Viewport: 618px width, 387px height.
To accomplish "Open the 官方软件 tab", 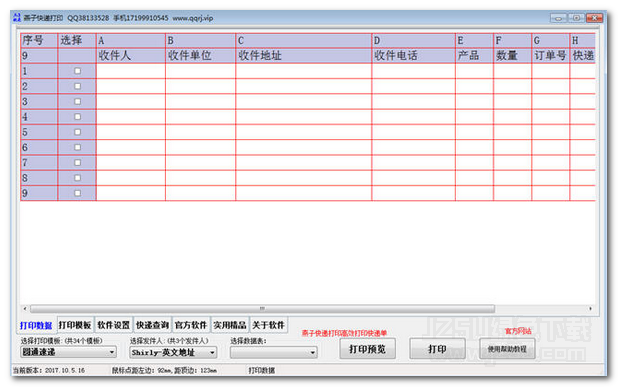I will point(191,325).
